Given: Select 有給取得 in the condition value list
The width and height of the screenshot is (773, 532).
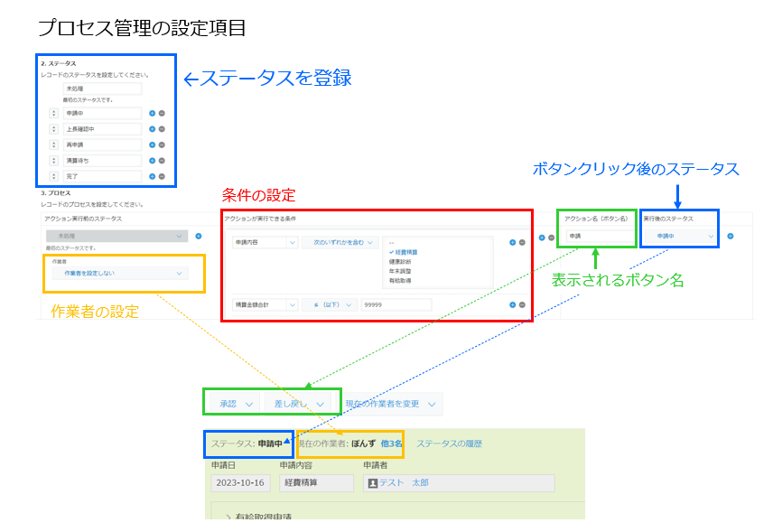Looking at the screenshot, I should (x=399, y=282).
